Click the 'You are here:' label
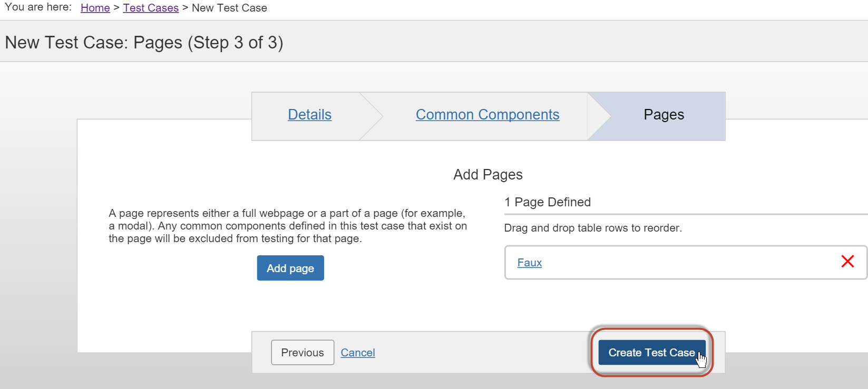This screenshot has height=389, width=868. tap(38, 7)
